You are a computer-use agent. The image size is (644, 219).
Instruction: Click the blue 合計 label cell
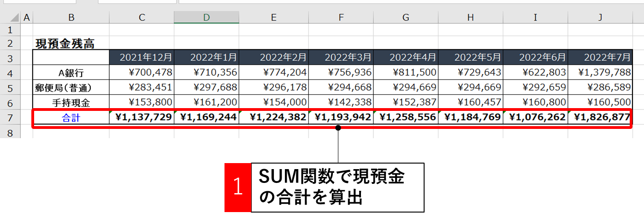[x=71, y=117]
